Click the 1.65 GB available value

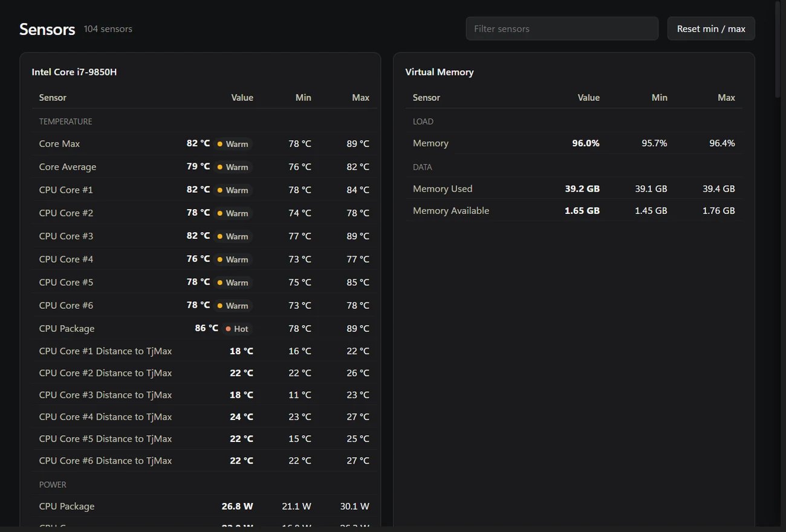coord(582,210)
